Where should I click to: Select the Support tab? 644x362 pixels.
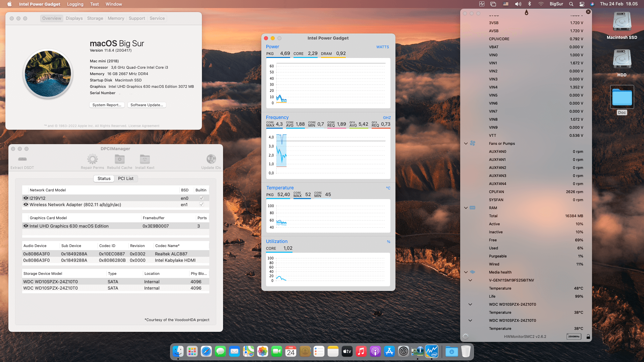pyautogui.click(x=137, y=18)
